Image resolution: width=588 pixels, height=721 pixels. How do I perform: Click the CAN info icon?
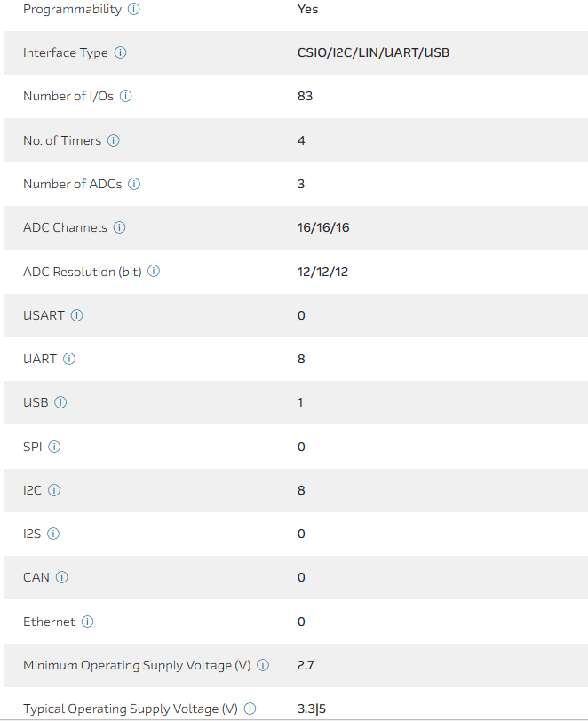[x=62, y=577]
